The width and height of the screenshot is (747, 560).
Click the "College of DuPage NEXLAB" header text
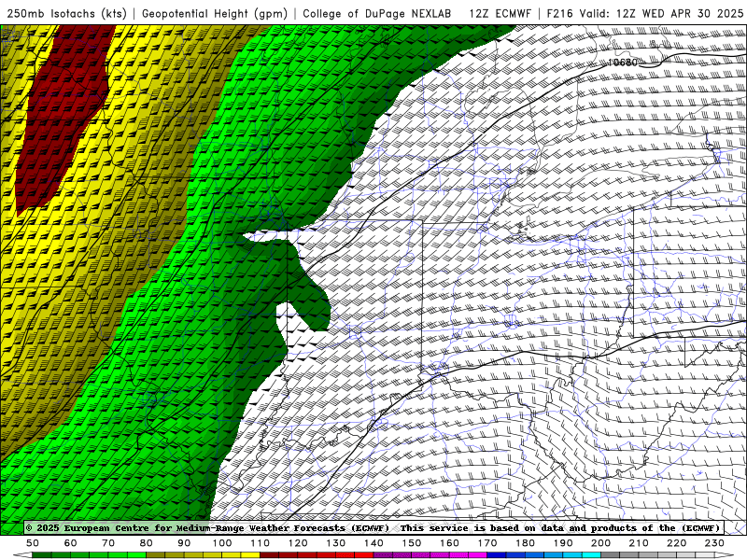[376, 13]
